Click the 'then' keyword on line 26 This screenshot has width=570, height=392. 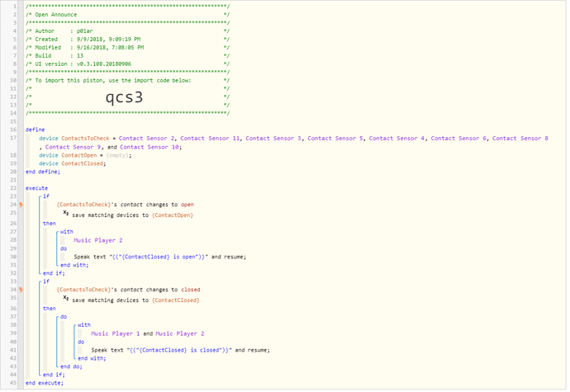(50, 224)
